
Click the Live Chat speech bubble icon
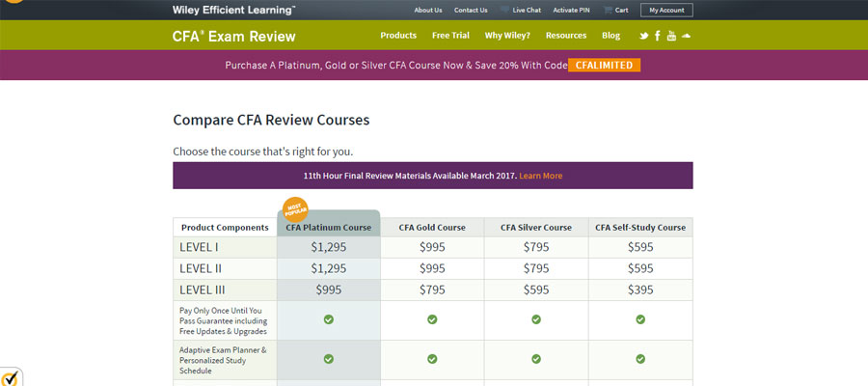pos(504,10)
